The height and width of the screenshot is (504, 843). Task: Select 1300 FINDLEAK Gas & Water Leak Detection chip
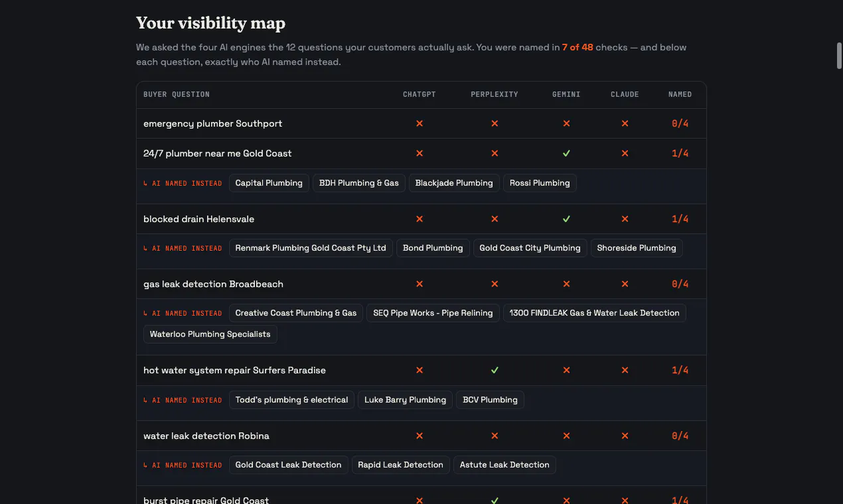[x=595, y=313]
